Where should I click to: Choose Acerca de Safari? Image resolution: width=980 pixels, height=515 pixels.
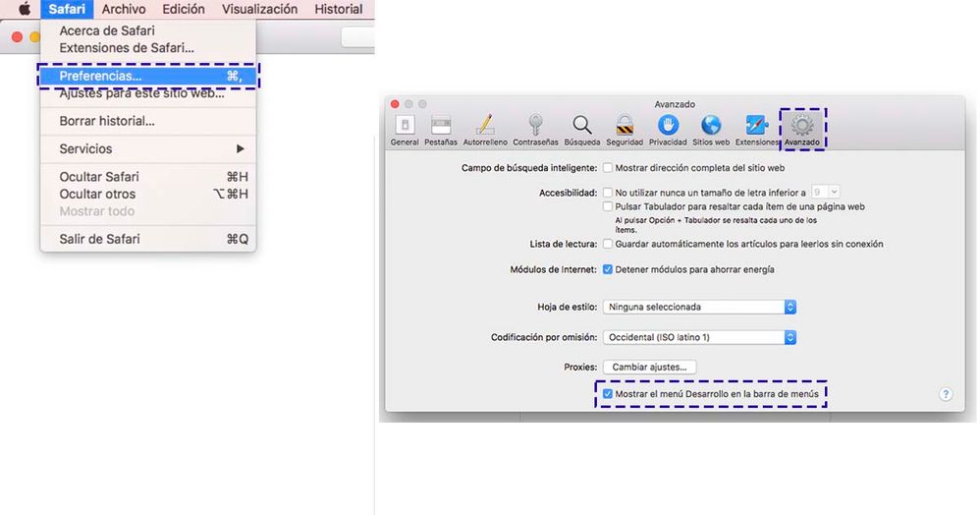[x=148, y=30]
